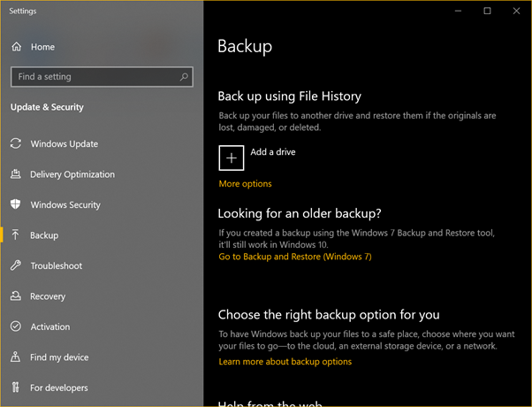Click the Choose the right backup option heading
532x407 pixels.
(329, 315)
